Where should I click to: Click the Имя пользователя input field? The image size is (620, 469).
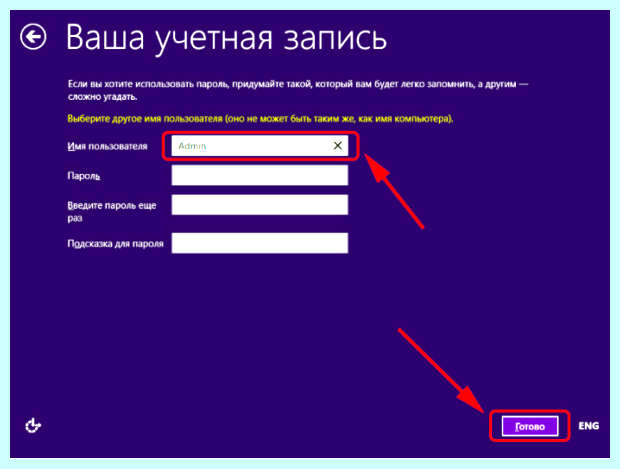(x=260, y=146)
